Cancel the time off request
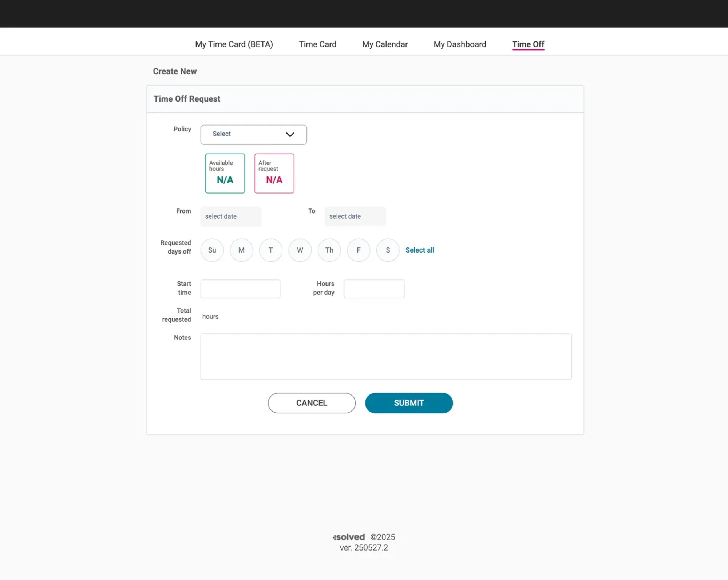728x580 pixels. click(x=312, y=403)
